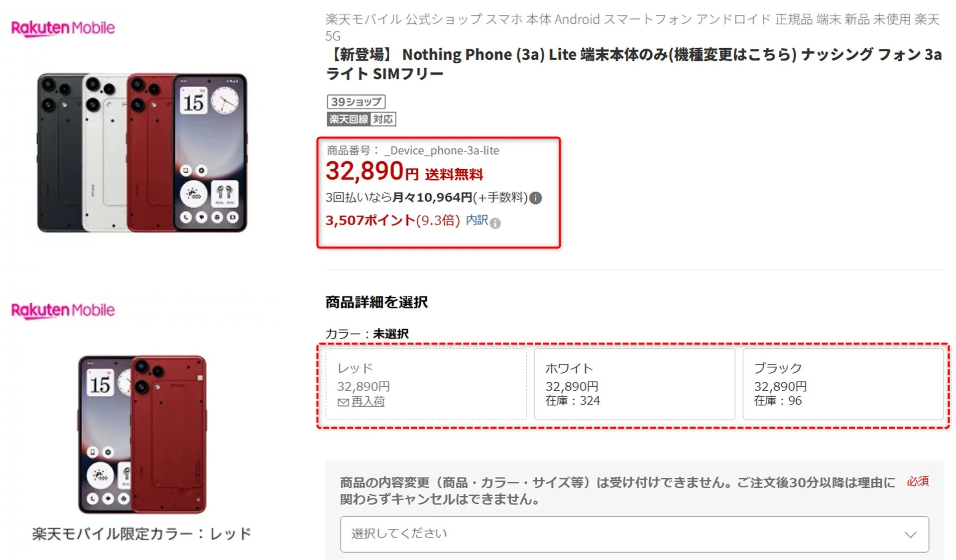Viewport: 956px width, 560px height.
Task: Click the envelope icon for restock notification
Action: (343, 402)
